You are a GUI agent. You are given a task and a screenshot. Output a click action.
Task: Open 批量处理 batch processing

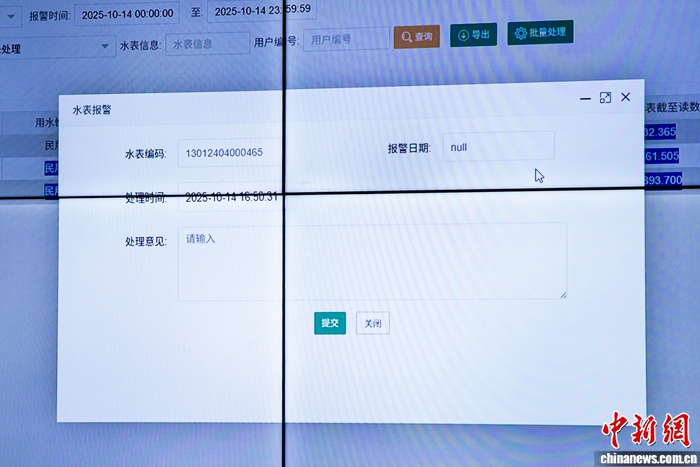click(540, 33)
